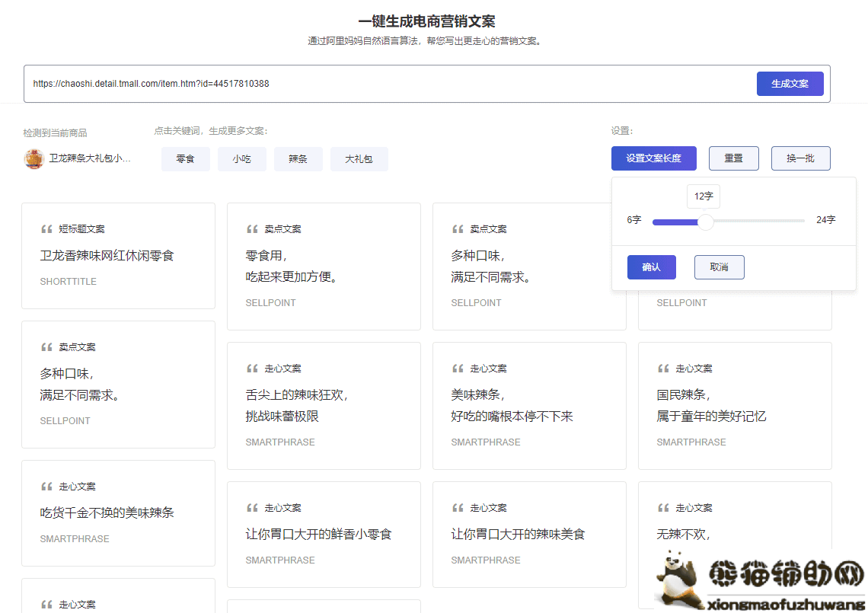Click the 生成文案 generate button
868x613 pixels.
pyautogui.click(x=790, y=84)
